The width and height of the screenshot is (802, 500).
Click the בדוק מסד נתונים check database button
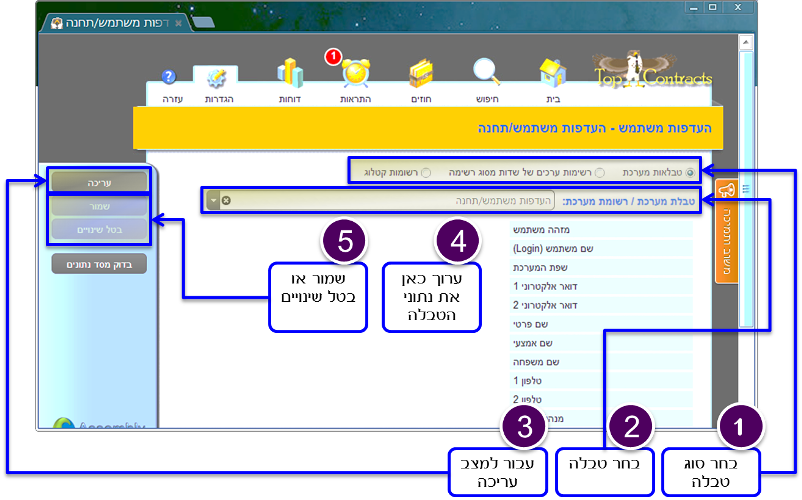[99, 264]
